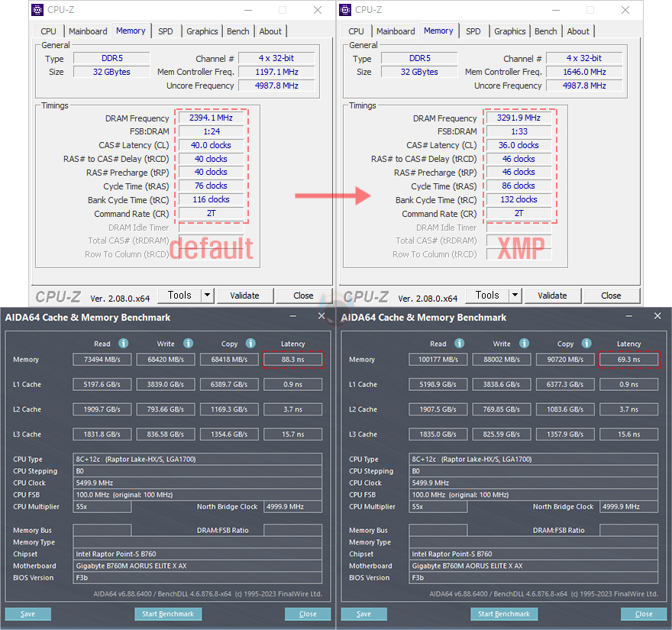The width and height of the screenshot is (672, 630).
Task: Click Write info icon in right AIDA64 window
Action: 524,344
